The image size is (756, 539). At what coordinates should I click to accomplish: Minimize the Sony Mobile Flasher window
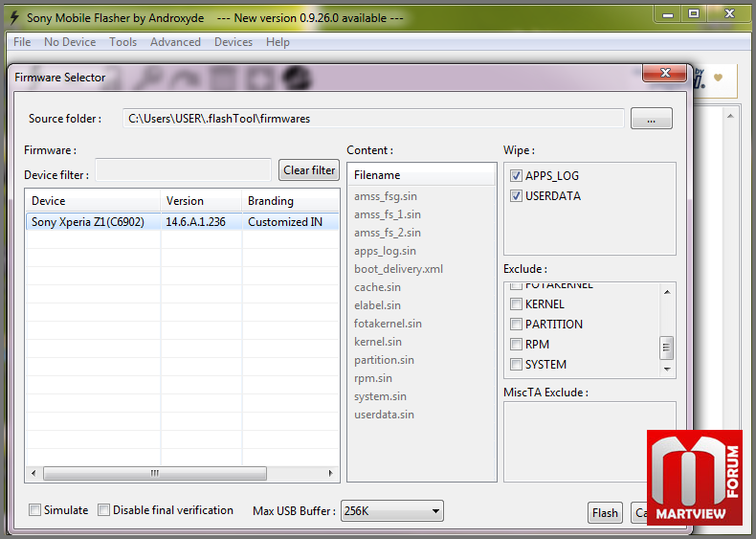pos(668,14)
